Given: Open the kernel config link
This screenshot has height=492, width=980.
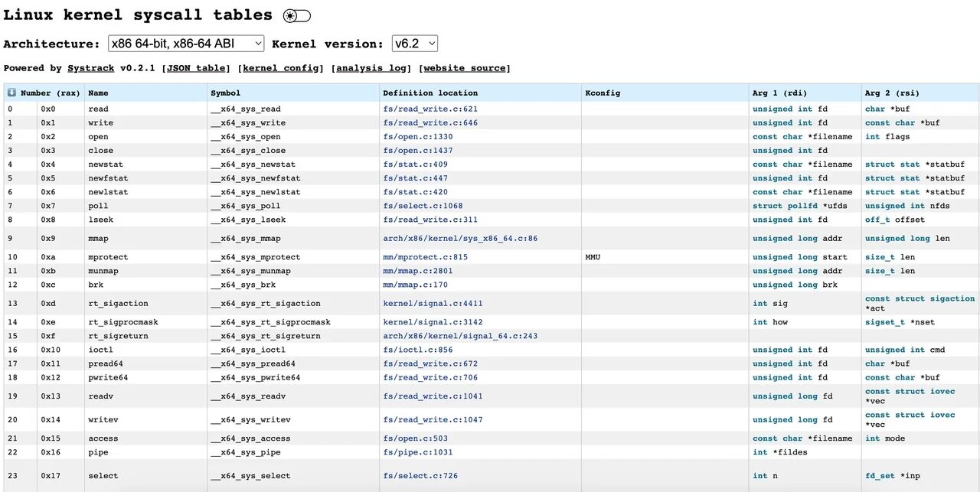Looking at the screenshot, I should (x=280, y=68).
